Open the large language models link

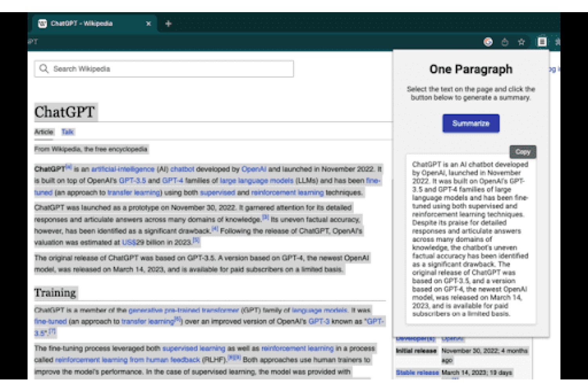pos(257,181)
